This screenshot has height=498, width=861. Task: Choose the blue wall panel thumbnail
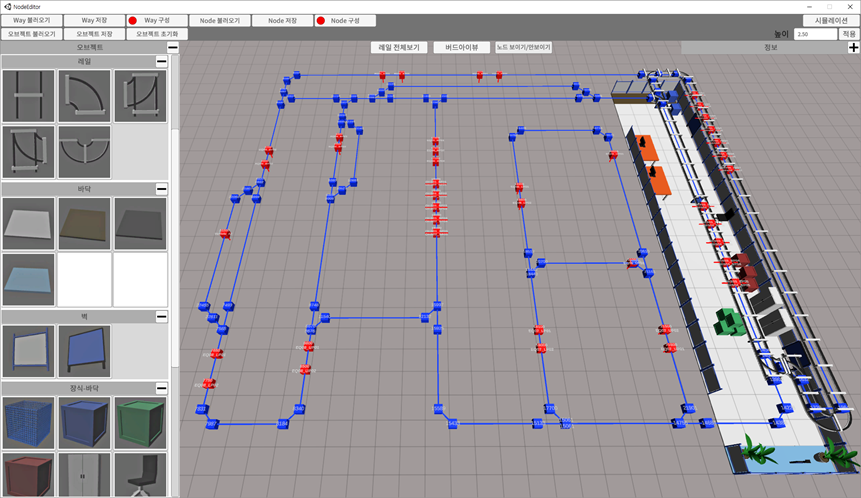[x=85, y=351]
